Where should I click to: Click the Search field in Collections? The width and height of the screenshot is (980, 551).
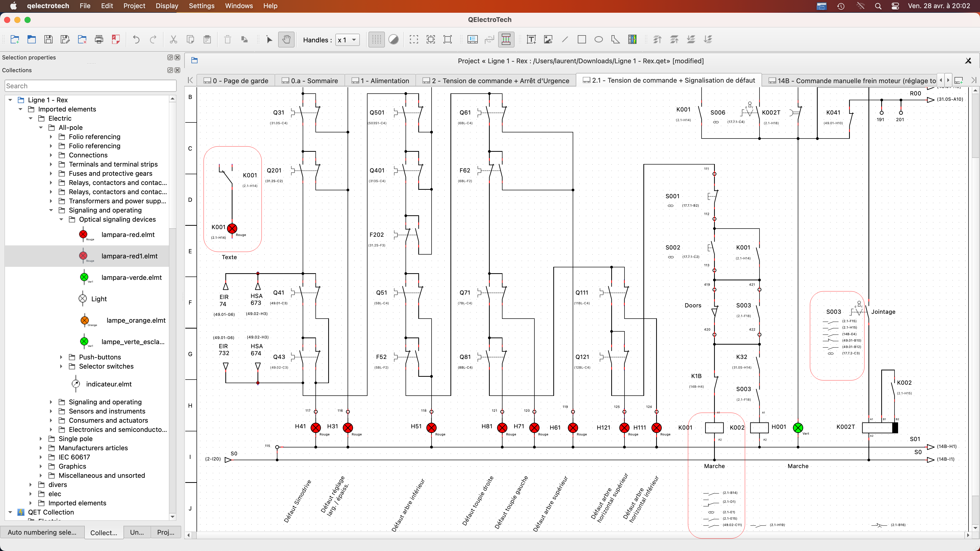pos(91,86)
